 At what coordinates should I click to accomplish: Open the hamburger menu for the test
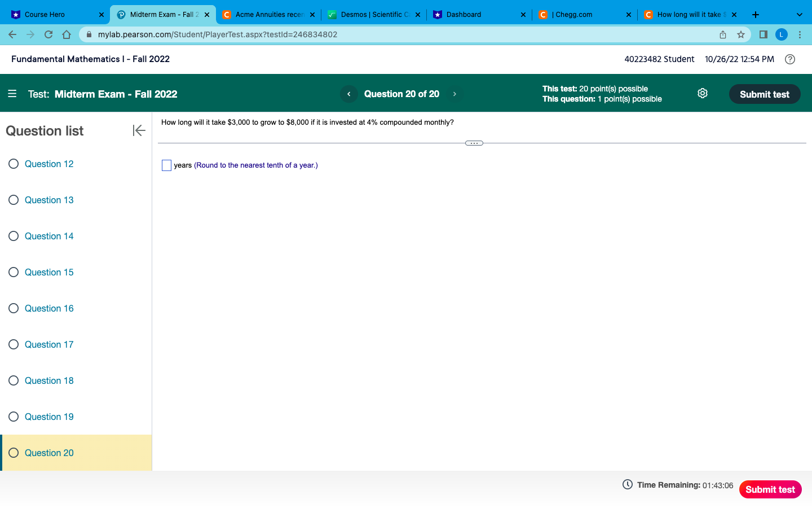[x=12, y=94]
